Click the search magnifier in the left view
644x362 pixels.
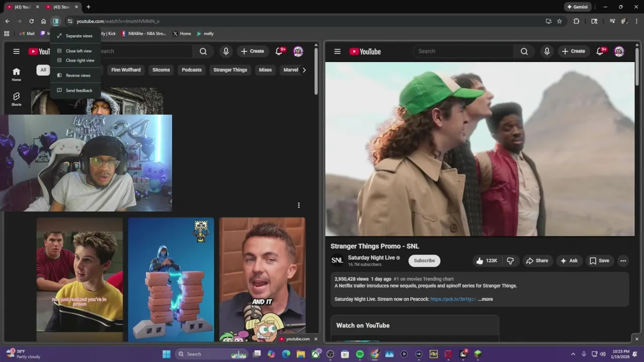point(203,51)
